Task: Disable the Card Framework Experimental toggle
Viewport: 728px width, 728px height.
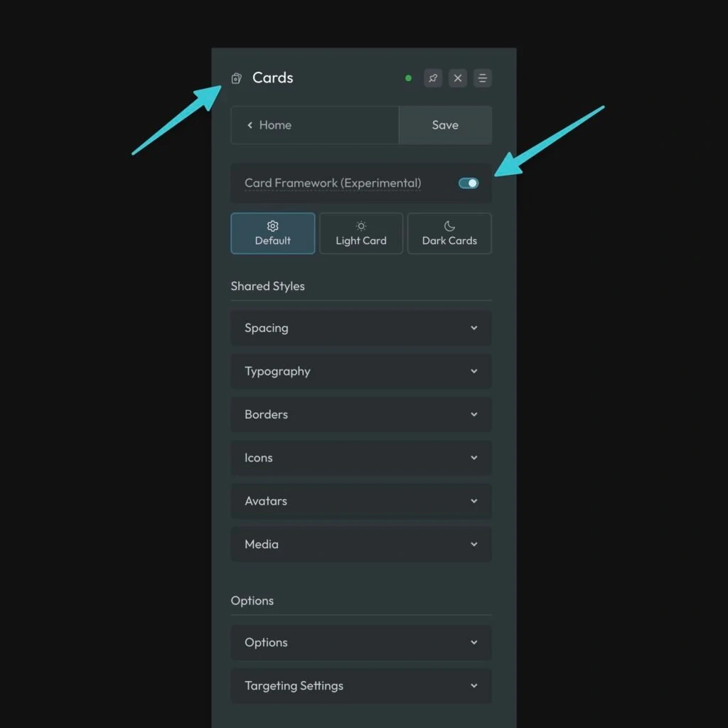Action: (x=468, y=183)
